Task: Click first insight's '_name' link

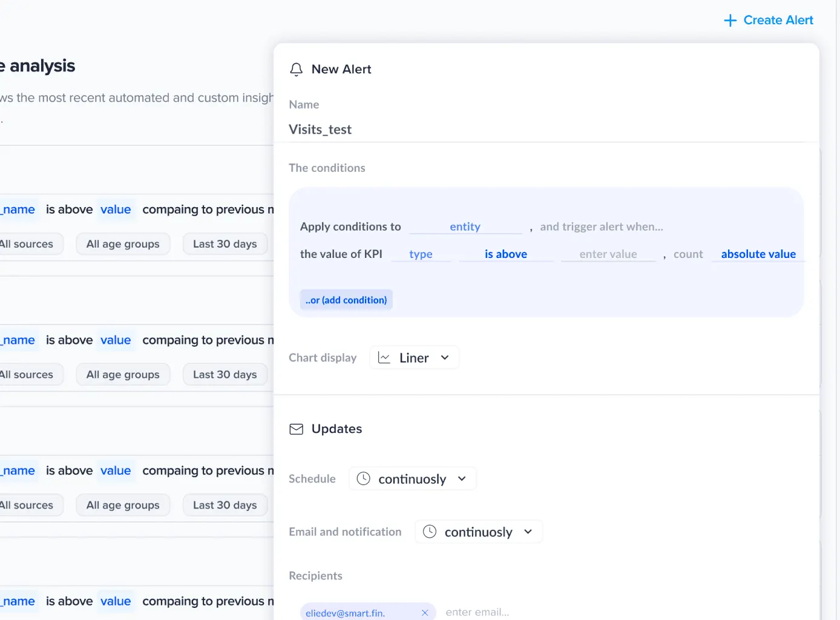Action: [x=18, y=209]
